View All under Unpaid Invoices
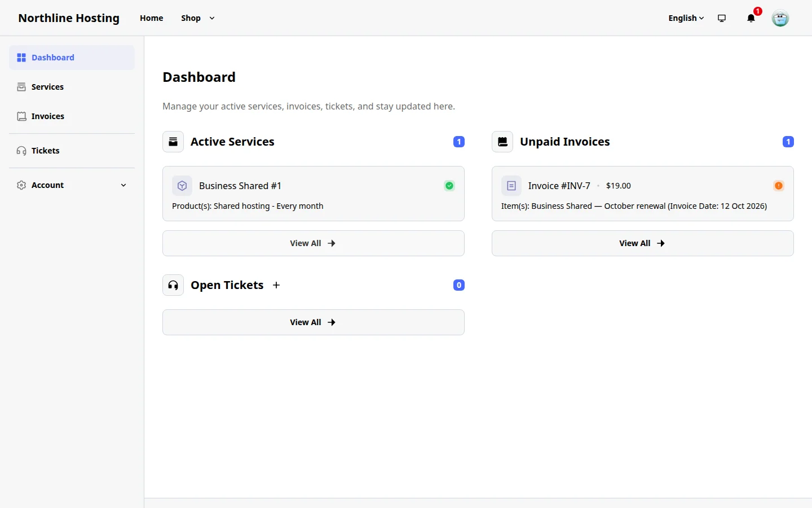The width and height of the screenshot is (812, 508). point(643,243)
